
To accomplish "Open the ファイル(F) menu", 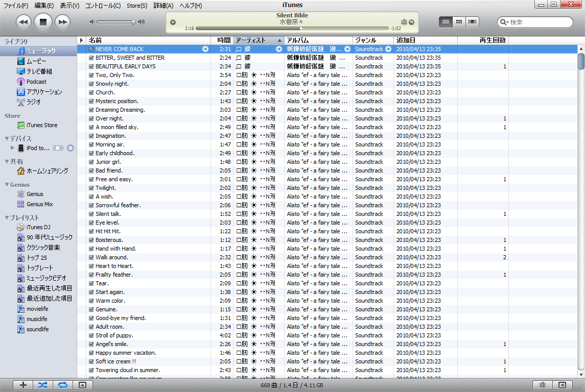I will (x=16, y=6).
